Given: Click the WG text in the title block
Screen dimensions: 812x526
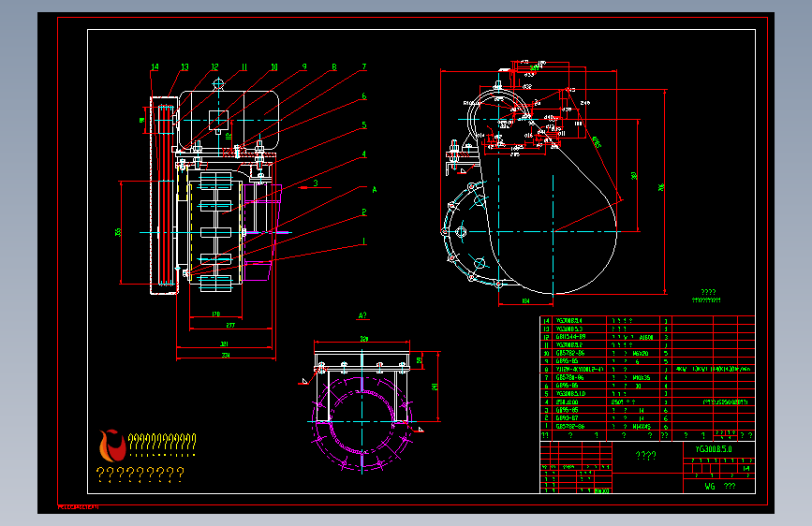Looking at the screenshot, I should (x=710, y=486).
